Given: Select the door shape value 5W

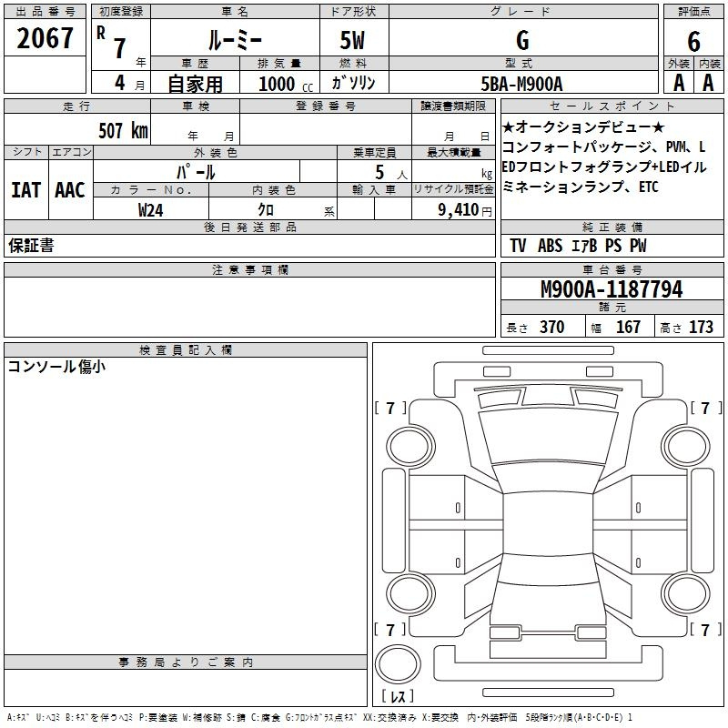Looking at the screenshot, I should (354, 40).
